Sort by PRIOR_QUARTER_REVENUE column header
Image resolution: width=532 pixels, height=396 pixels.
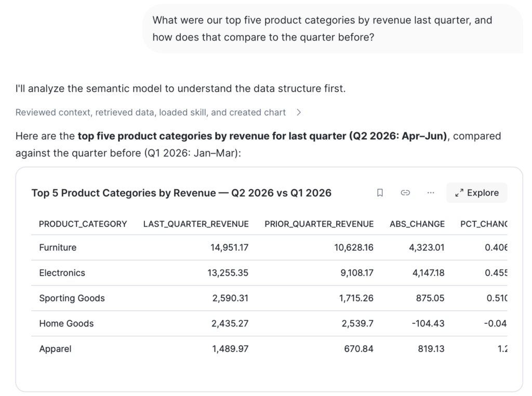(319, 224)
